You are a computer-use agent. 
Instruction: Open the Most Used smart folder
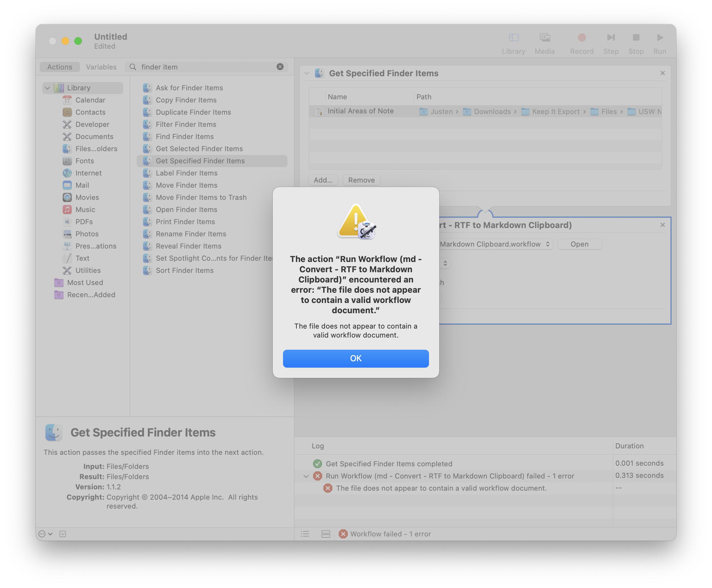click(x=85, y=283)
